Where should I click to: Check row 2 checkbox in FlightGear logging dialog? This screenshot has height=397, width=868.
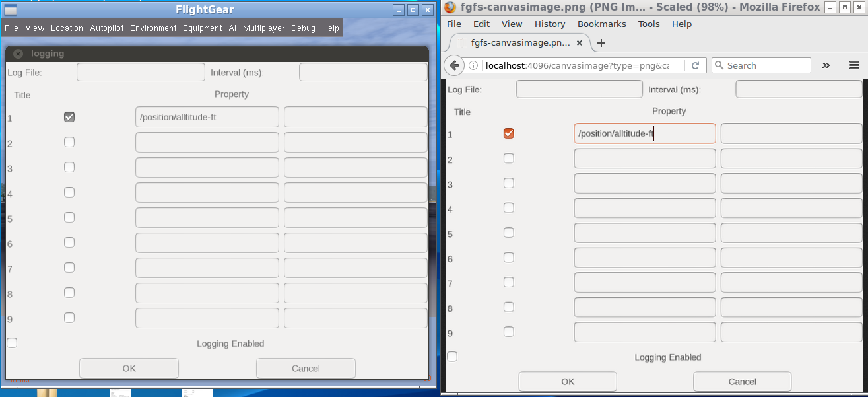[69, 142]
